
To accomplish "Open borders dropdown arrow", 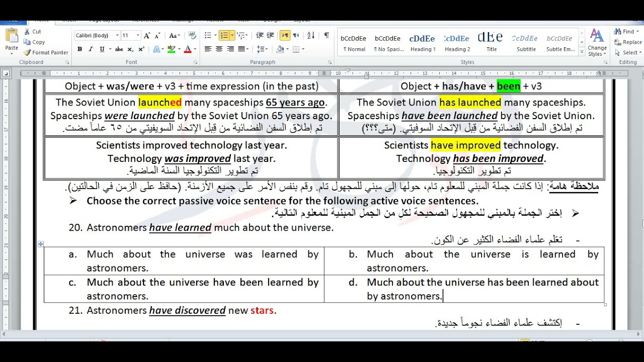I will coord(303,49).
